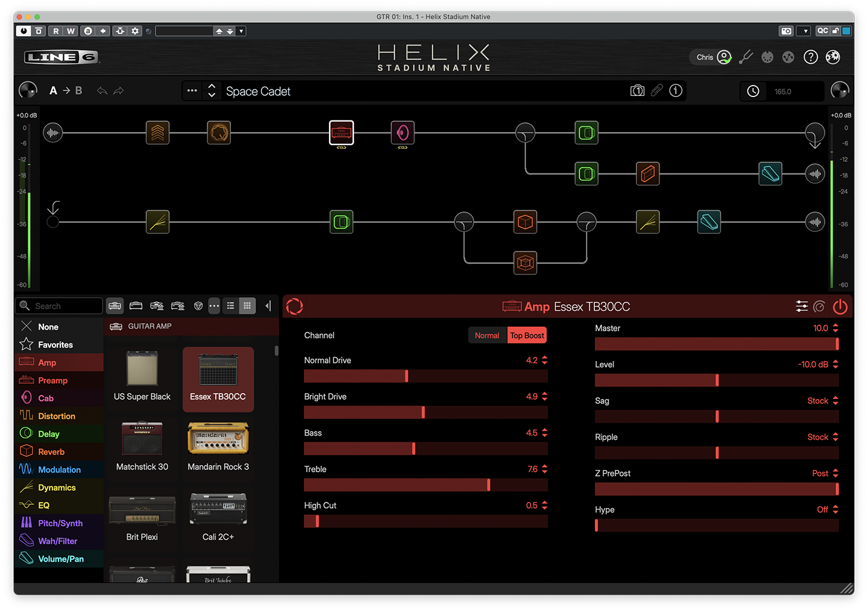Screen dimensions: 868x611
Task: Select the Essex amp block on path one
Action: click(x=341, y=133)
